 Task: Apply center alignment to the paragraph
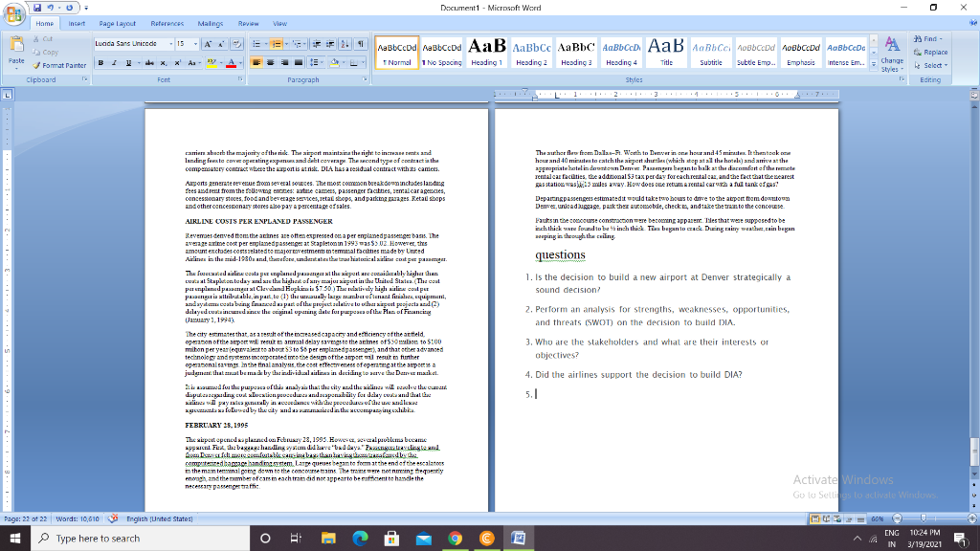point(270,62)
